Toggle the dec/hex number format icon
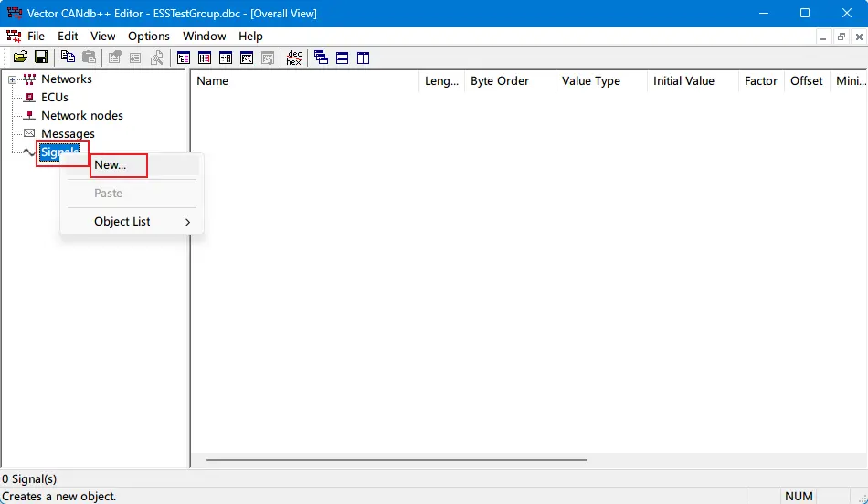Viewport: 868px width, 504px height. click(x=293, y=58)
